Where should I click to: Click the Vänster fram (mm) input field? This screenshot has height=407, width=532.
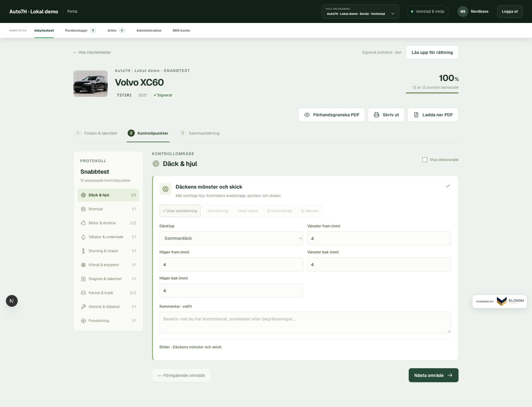tap(379, 238)
